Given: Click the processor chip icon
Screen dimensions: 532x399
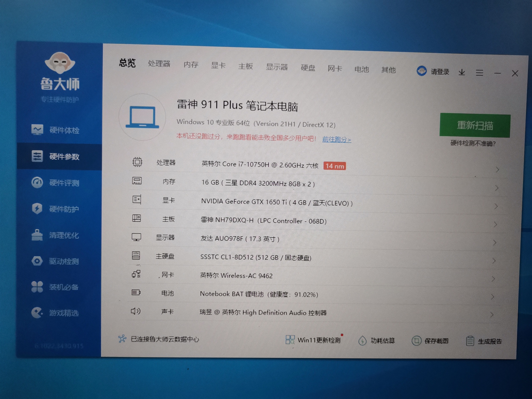Looking at the screenshot, I should (137, 162).
